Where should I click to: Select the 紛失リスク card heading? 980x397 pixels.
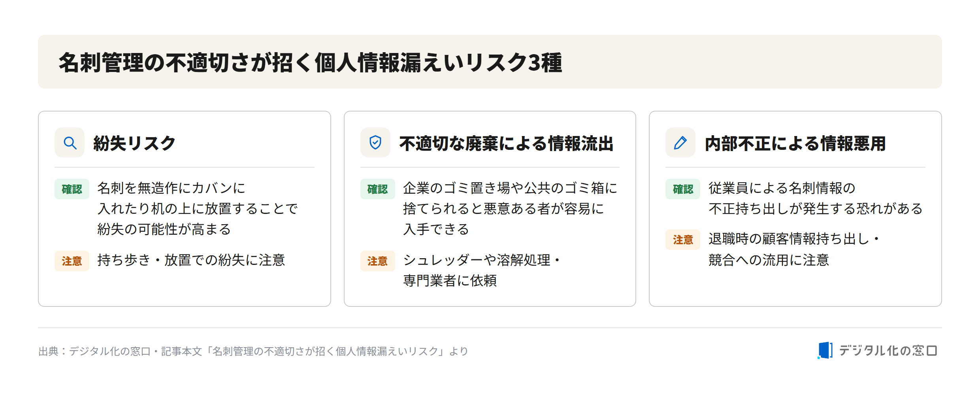coord(134,143)
